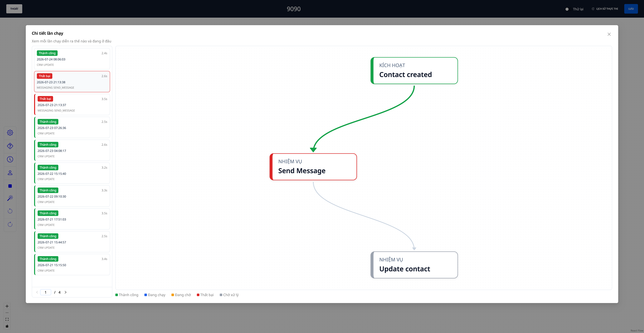This screenshot has width=644, height=333.
Task: Click the undo counterclockwise arrow icon
Action: [10, 211]
